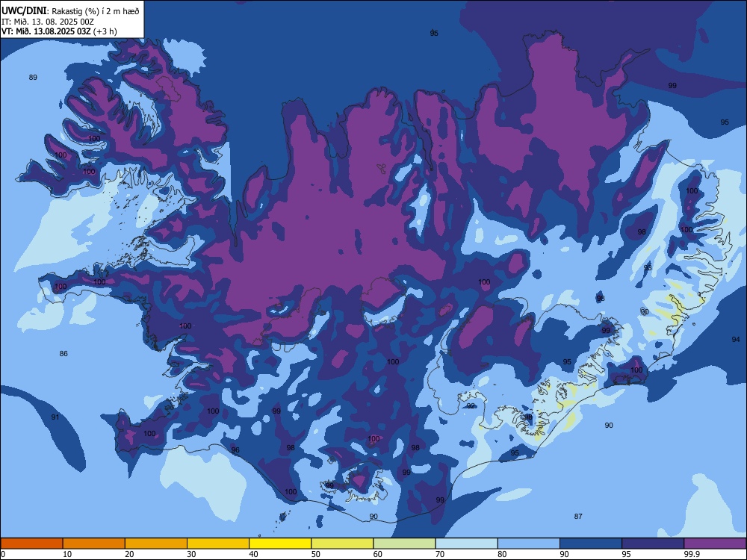Click the legend tick label '70'
Screen dimensions: 747x560
pos(440,554)
